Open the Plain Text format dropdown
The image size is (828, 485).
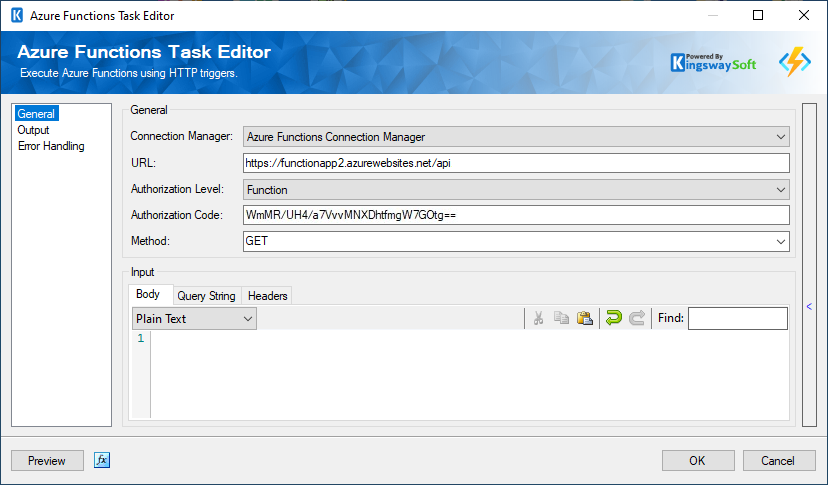coord(194,319)
